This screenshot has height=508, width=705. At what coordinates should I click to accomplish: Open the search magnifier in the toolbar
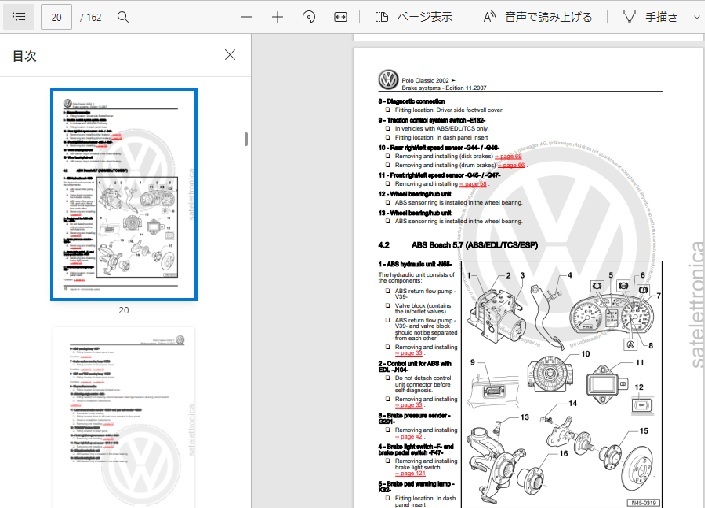123,18
